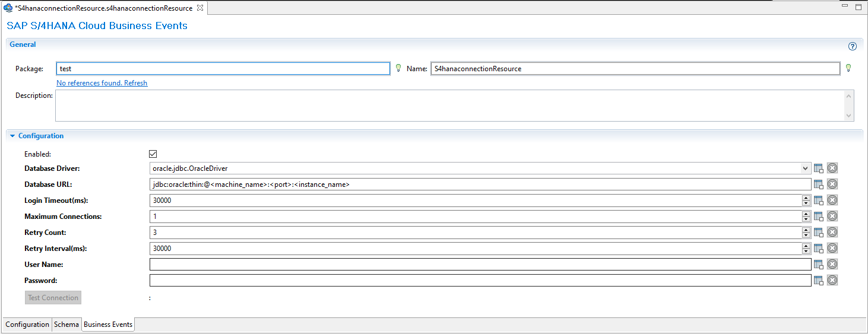Click into the Package input field
Viewport: 868px width, 334px height.
click(x=223, y=69)
